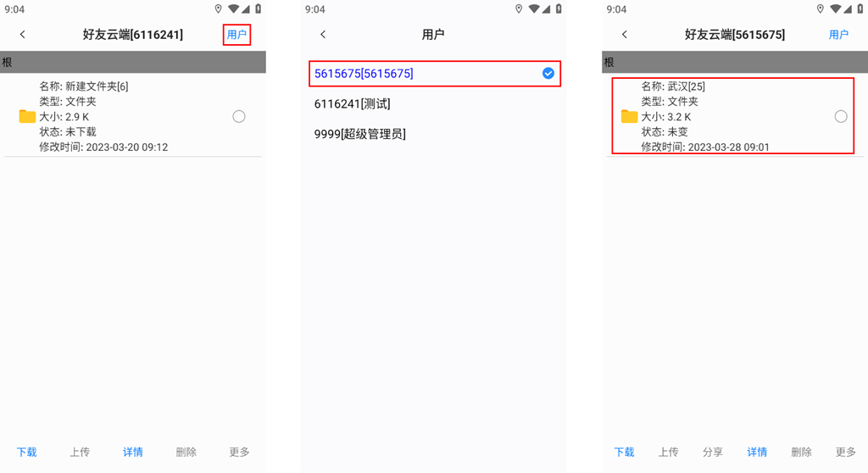This screenshot has height=473, width=868.
Task: Tap the blue checkmark beside 5615675[5615675]
Action: [x=548, y=73]
